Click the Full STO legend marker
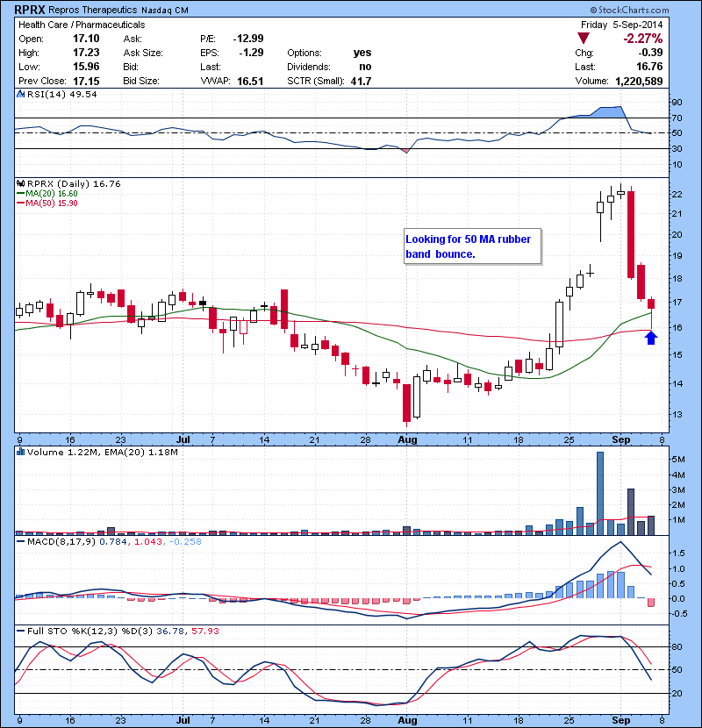The width and height of the screenshot is (702, 728). click(x=20, y=632)
